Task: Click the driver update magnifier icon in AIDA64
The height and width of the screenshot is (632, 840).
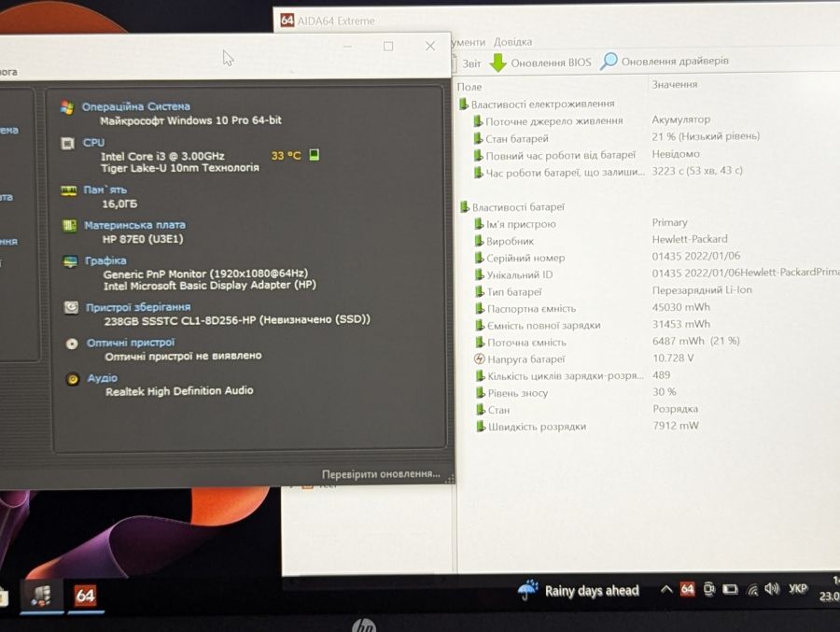Action: tap(609, 61)
